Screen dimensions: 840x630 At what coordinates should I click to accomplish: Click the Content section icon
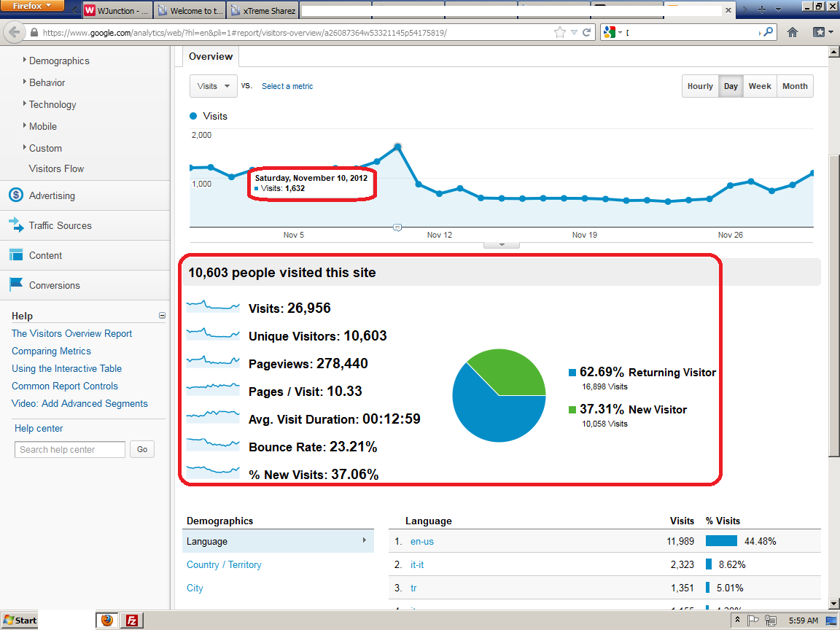pos(16,255)
